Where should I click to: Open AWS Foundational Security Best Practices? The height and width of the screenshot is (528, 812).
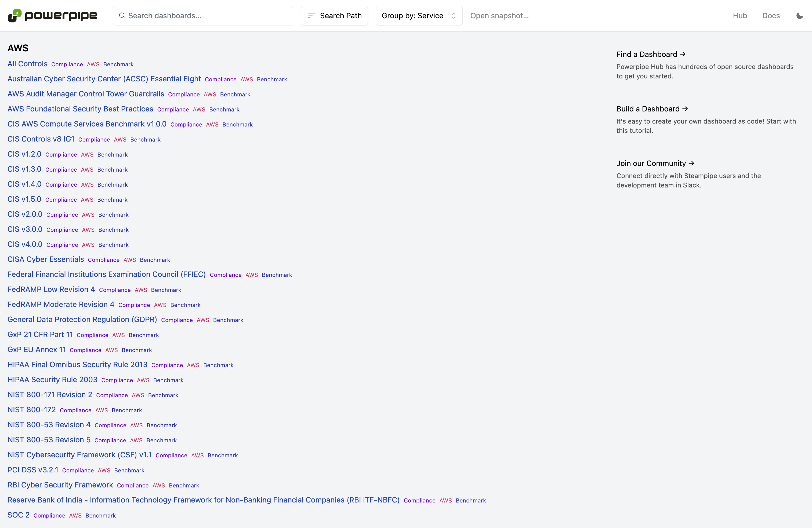[80, 109]
